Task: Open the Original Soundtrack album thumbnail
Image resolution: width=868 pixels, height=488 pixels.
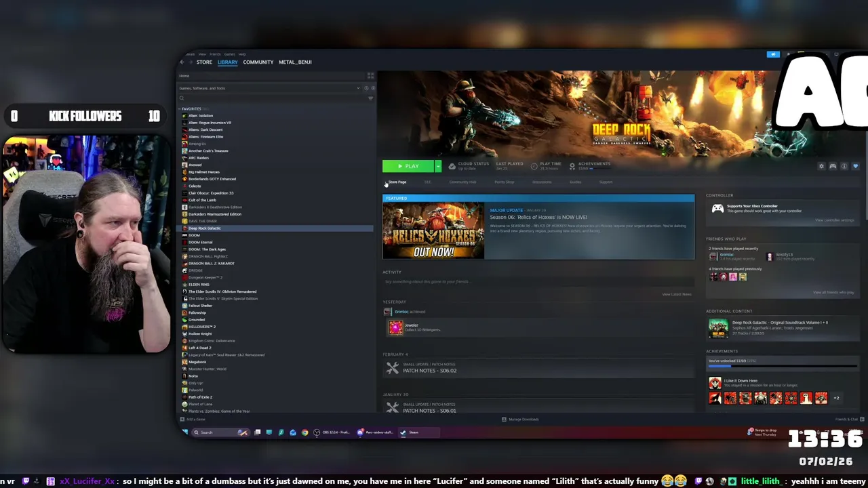Action: click(718, 328)
